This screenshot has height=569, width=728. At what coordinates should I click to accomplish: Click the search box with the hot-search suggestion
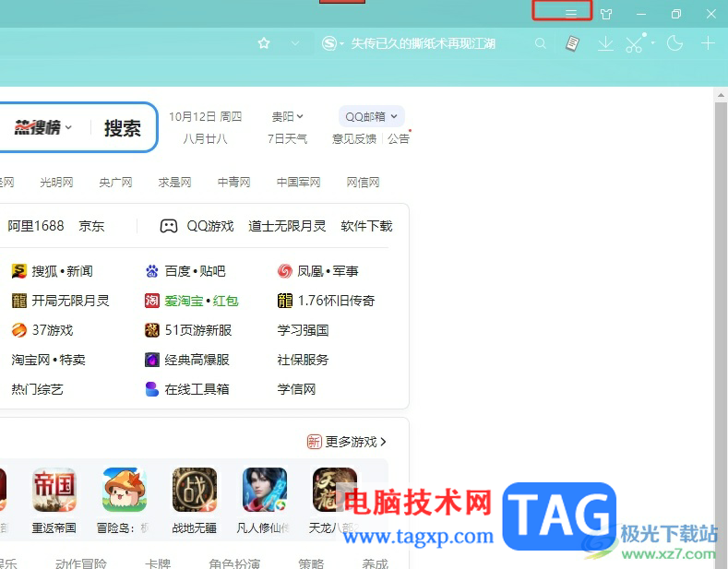coord(423,43)
